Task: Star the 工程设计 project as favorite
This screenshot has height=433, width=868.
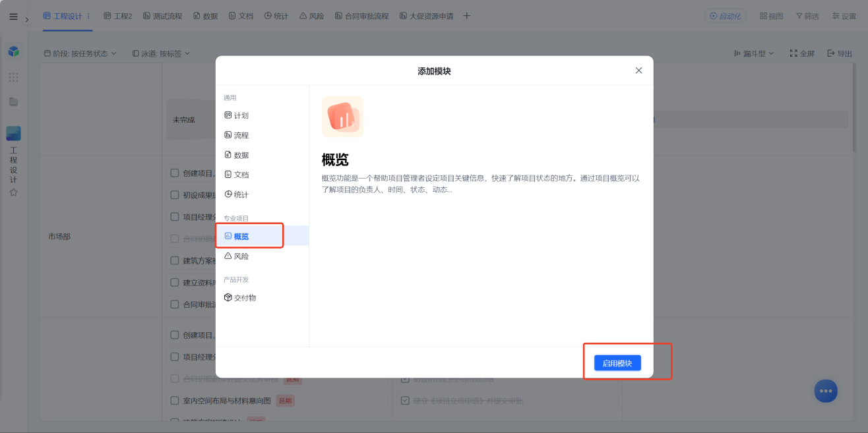Action: [x=13, y=192]
